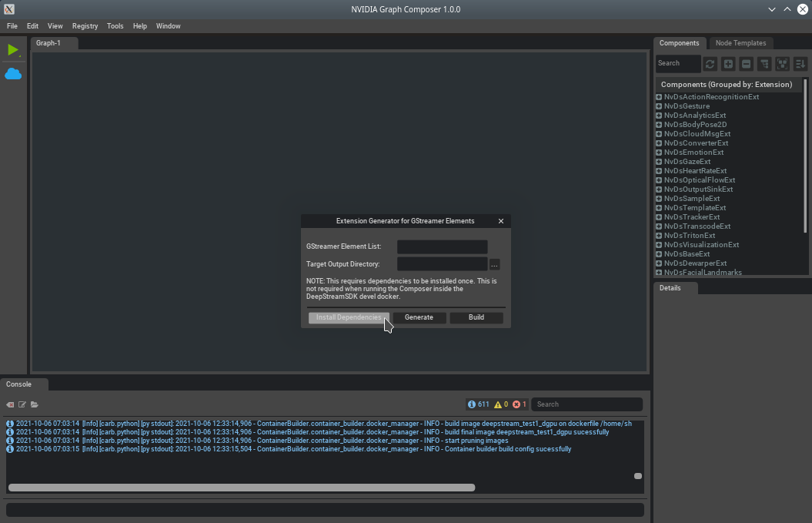Expand the NvDsGesture extension node

(x=659, y=106)
